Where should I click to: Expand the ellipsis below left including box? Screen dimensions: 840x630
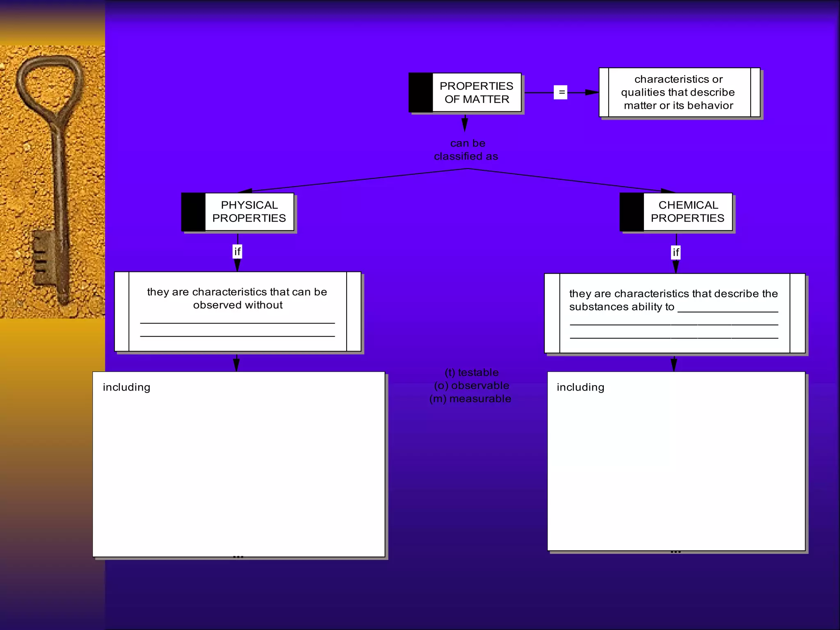[x=238, y=557]
